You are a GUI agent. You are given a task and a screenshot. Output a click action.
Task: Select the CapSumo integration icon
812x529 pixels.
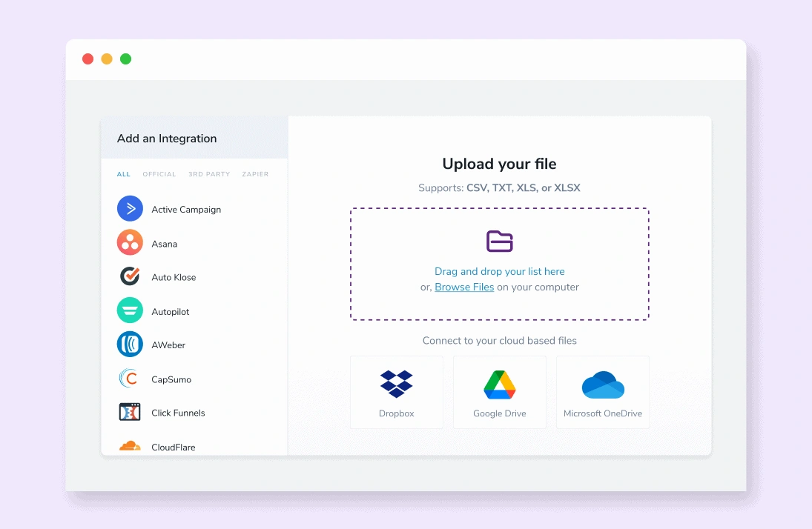point(129,379)
